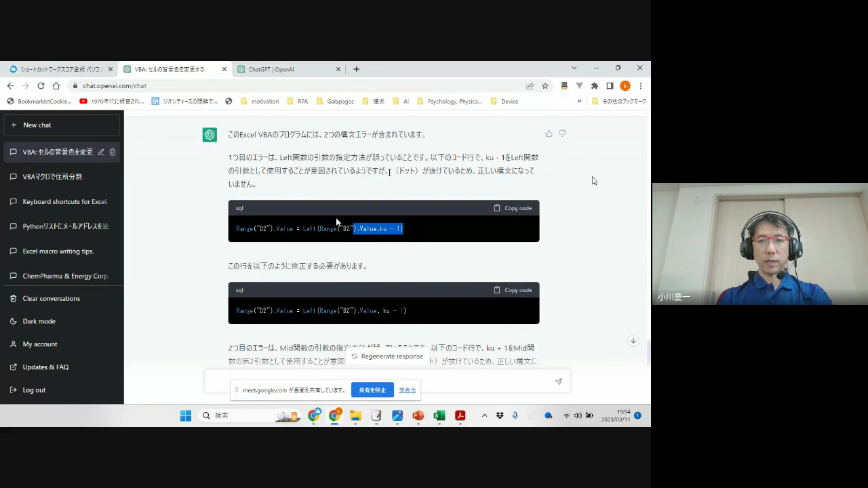Image resolution: width=868 pixels, height=488 pixels.
Task: Open the tab search dropdown arrow
Action: point(574,68)
